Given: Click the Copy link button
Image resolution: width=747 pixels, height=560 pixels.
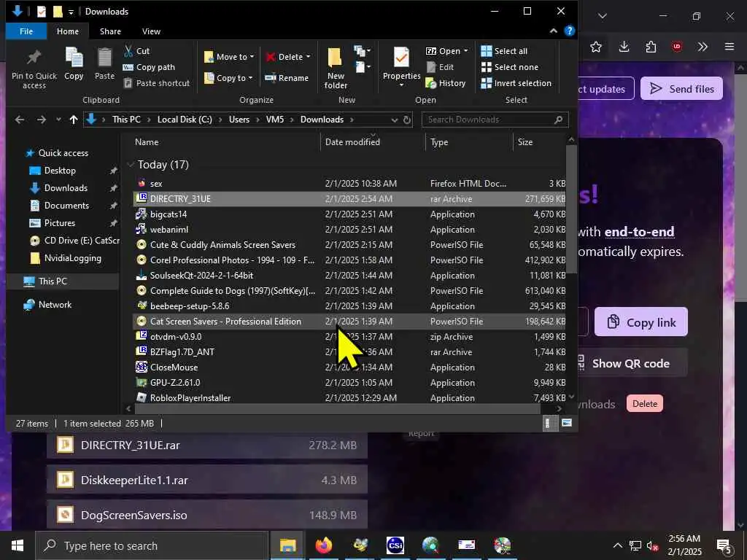Looking at the screenshot, I should click(641, 322).
